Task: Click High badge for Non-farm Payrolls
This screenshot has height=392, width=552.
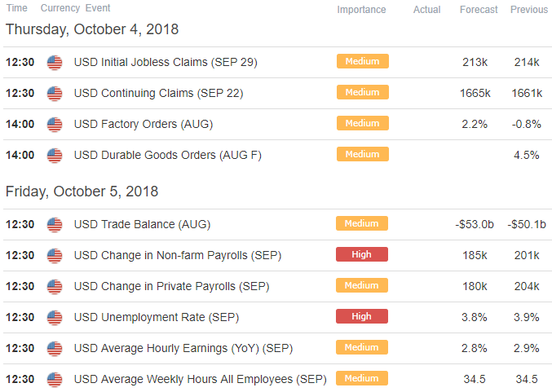Action: 362,254
